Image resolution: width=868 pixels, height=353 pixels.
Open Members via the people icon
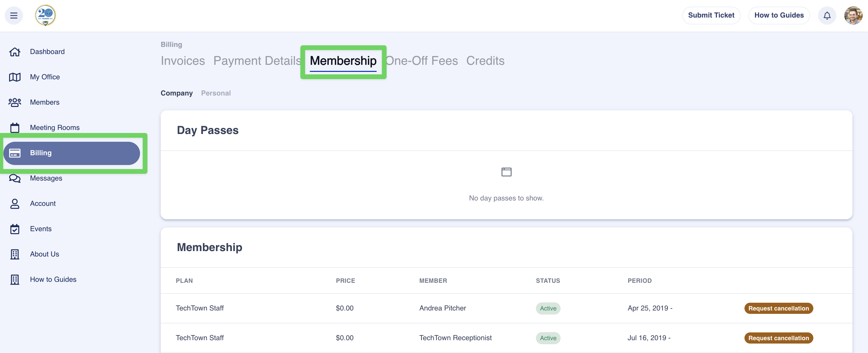pos(15,103)
